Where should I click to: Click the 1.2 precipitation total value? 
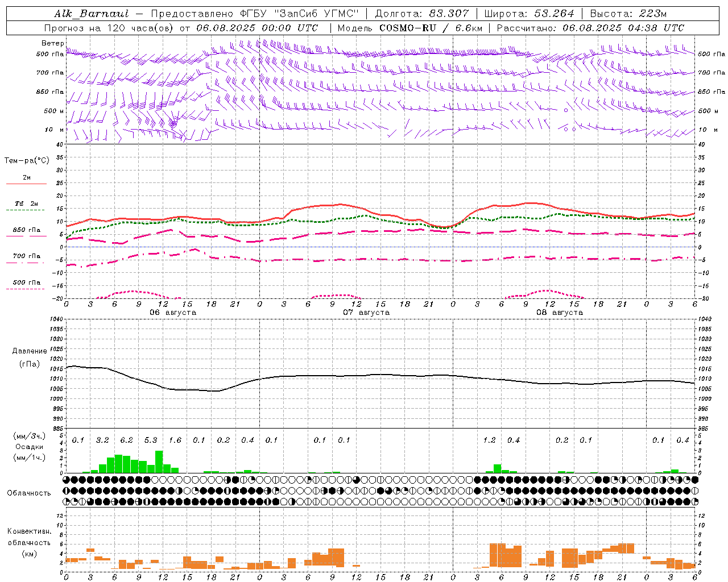489,440
